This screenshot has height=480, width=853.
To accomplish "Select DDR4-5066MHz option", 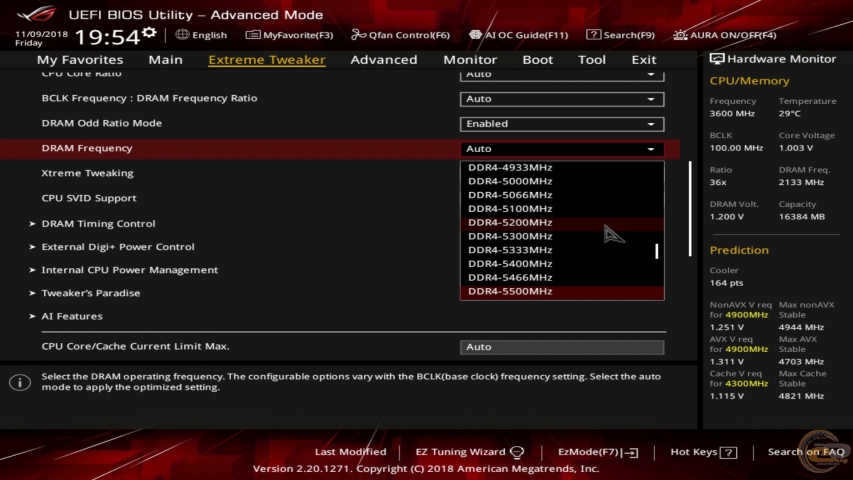I will (562, 195).
